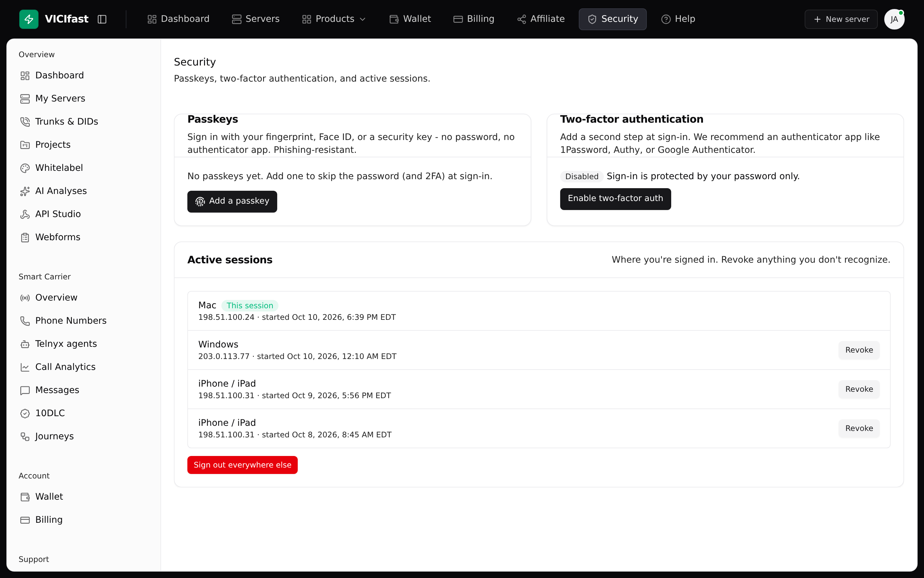924x578 pixels.
Task: Click the Journeys workflow icon
Action: [x=25, y=437]
